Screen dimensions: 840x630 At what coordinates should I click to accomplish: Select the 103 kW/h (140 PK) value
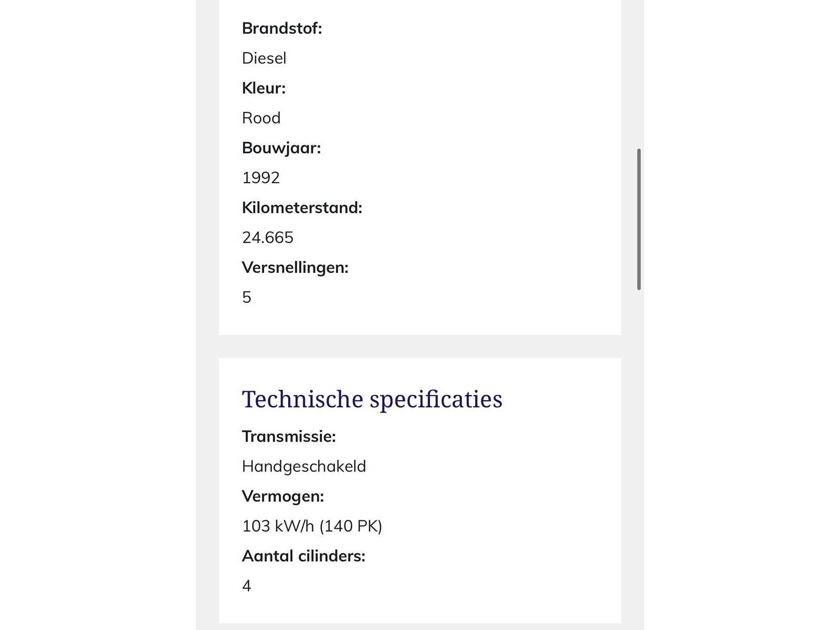tap(312, 526)
